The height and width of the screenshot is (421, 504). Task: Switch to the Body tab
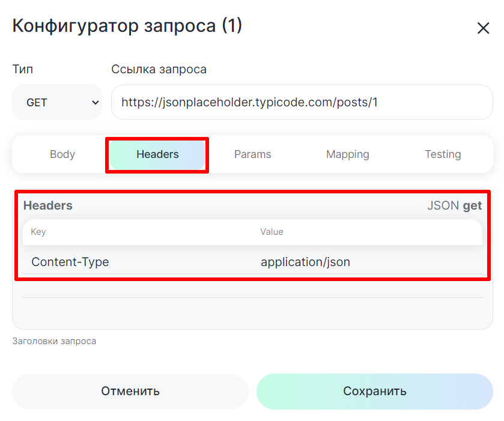click(62, 154)
